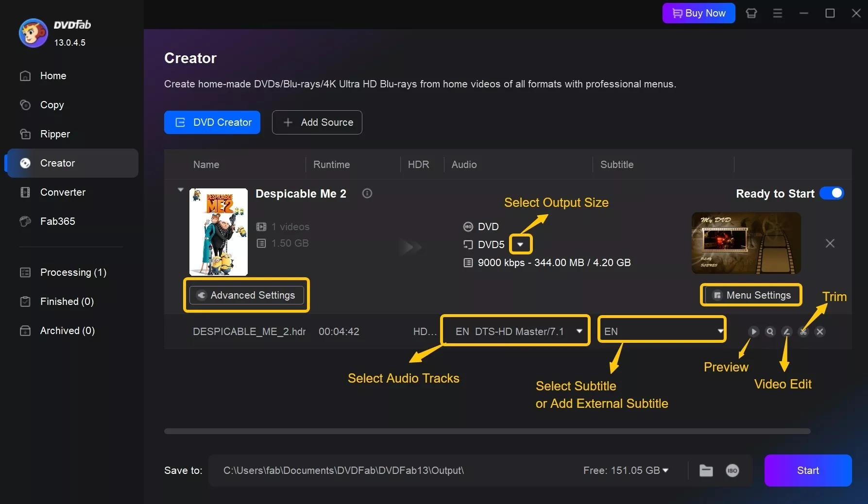
Task: Collapse the Despicable Me 2 entry
Action: coord(180,189)
